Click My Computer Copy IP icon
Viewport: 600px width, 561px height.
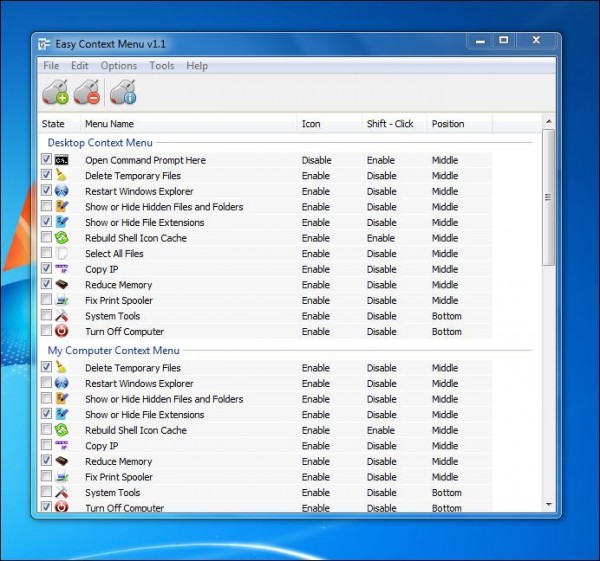pyautogui.click(x=61, y=445)
